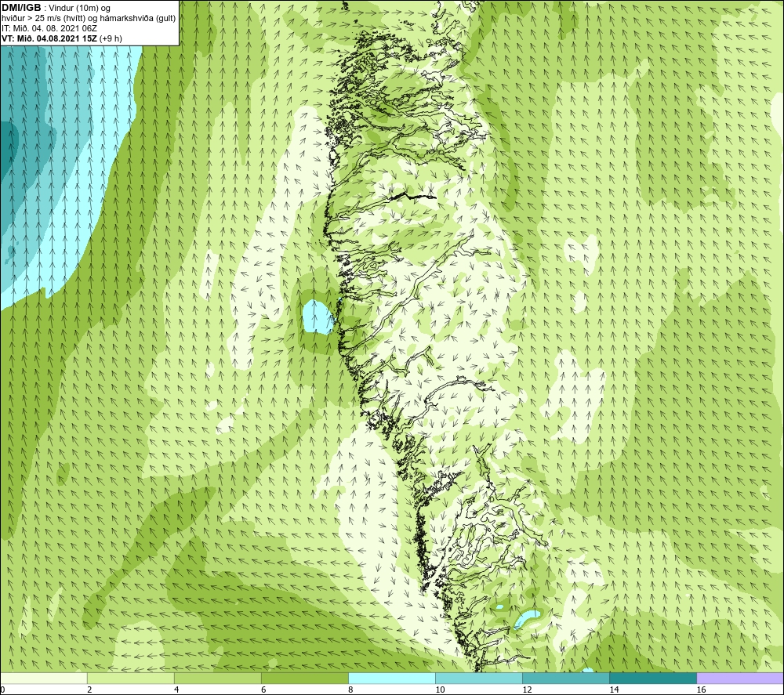The width and height of the screenshot is (784, 695).
Task: Click the thick black fjord line on the map
Action: coord(413,196)
